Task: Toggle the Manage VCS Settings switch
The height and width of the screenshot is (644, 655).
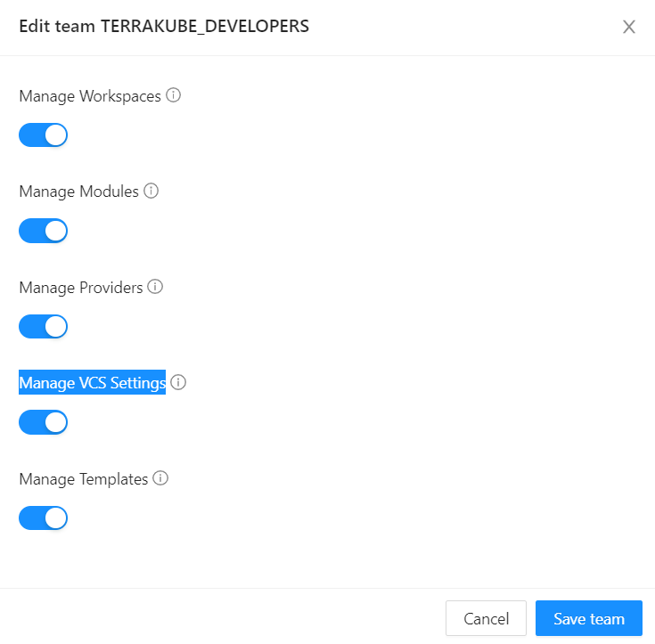Action: (44, 422)
